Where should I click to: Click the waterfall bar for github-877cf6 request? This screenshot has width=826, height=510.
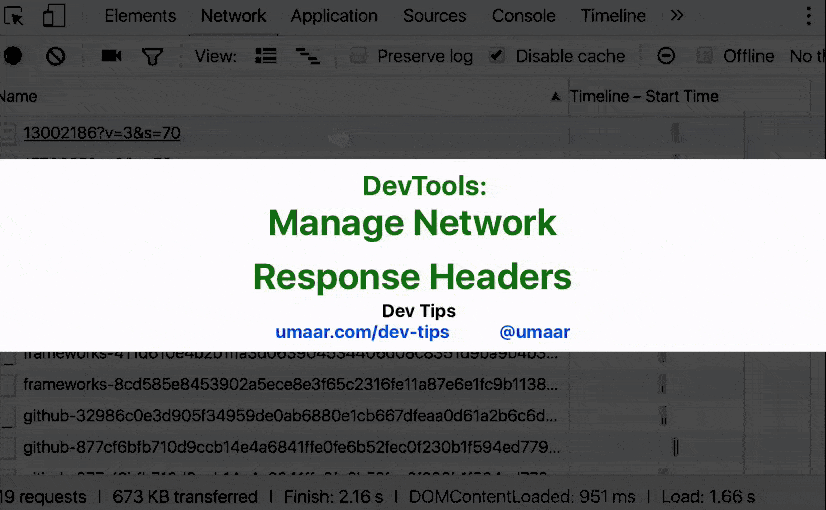point(675,447)
